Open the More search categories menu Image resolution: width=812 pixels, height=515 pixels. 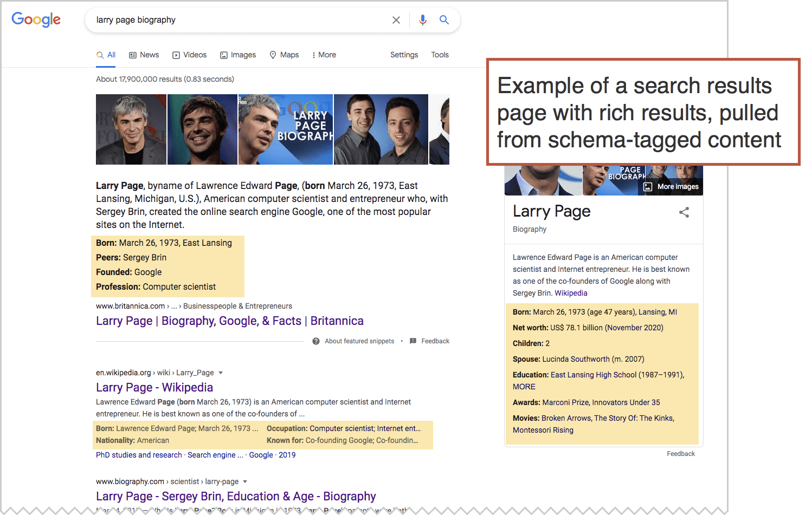click(324, 55)
